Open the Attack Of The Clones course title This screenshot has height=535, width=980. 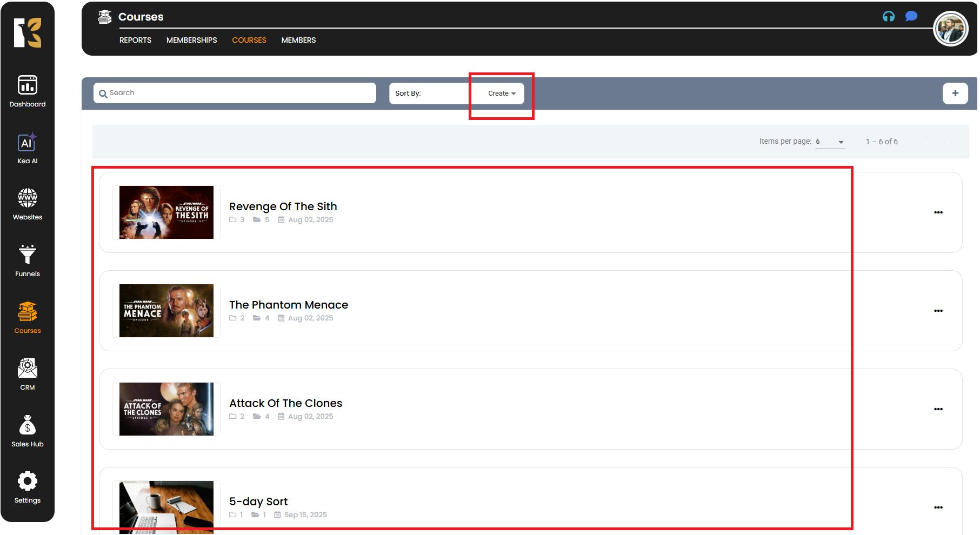(x=285, y=403)
